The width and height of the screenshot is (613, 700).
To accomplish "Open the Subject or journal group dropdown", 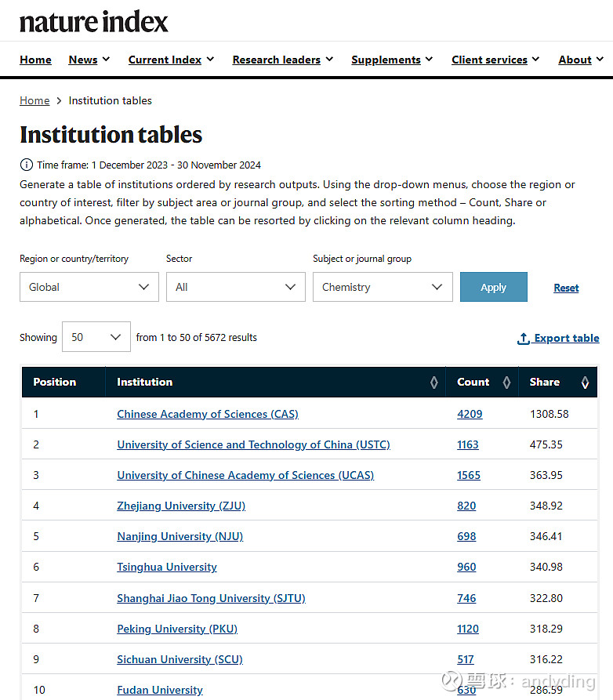I will (x=383, y=287).
